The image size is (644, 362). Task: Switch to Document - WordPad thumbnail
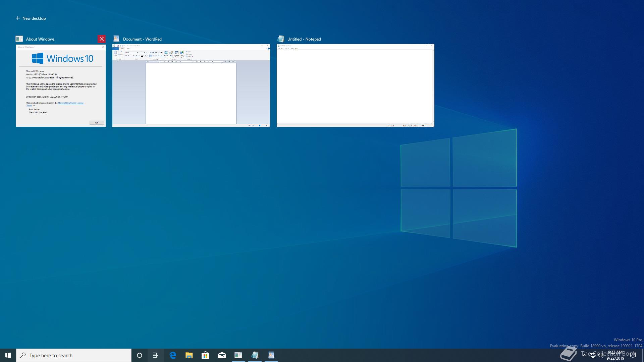pos(191,85)
